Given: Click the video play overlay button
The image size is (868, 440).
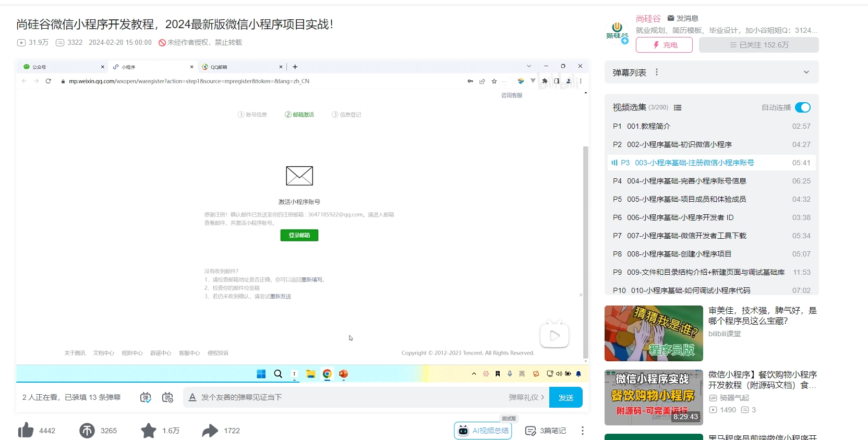Looking at the screenshot, I should [x=554, y=335].
